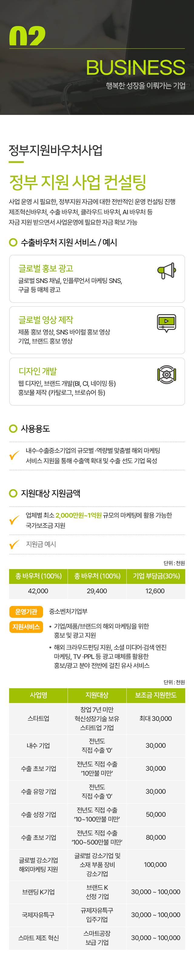194x980 pixels.
Task: Select the 글로벌 영상 제작 card title
Action: tap(46, 320)
